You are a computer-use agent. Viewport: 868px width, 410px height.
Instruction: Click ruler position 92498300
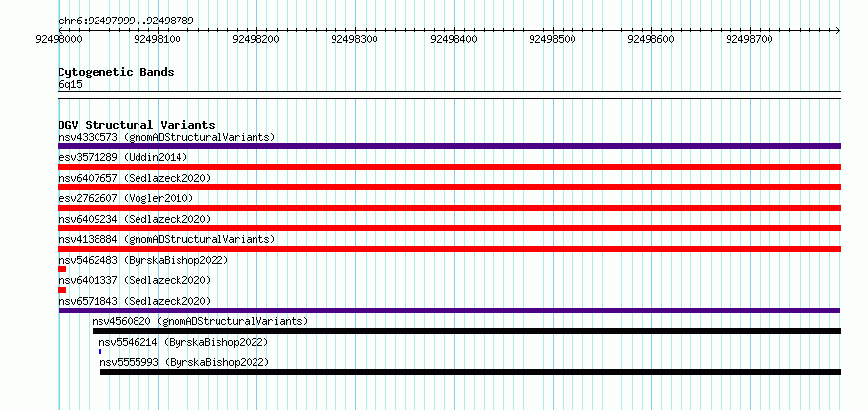pyautogui.click(x=355, y=39)
